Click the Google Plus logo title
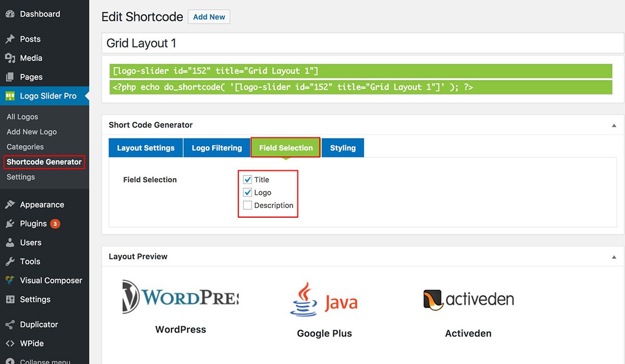This screenshot has width=625, height=364. pyautogui.click(x=324, y=333)
